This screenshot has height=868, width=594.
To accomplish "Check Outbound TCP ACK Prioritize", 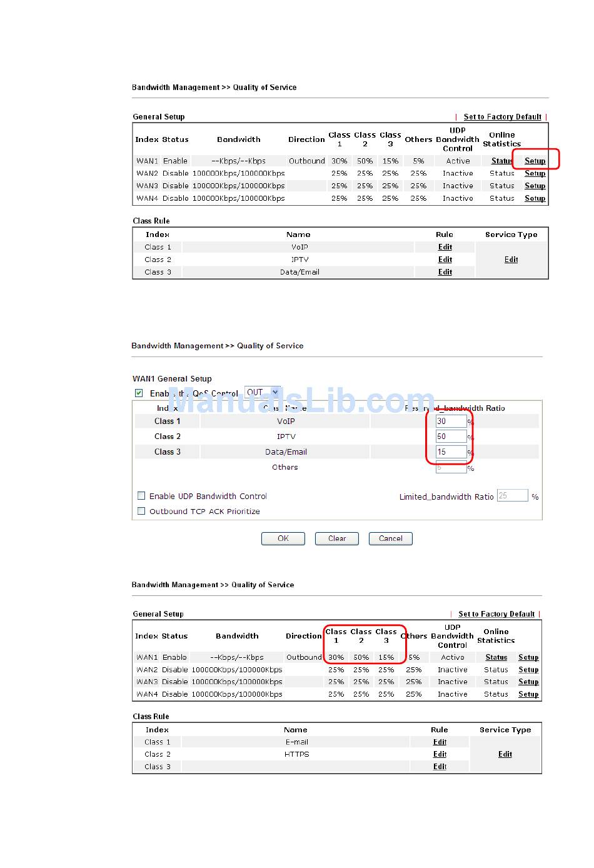I will pos(141,512).
